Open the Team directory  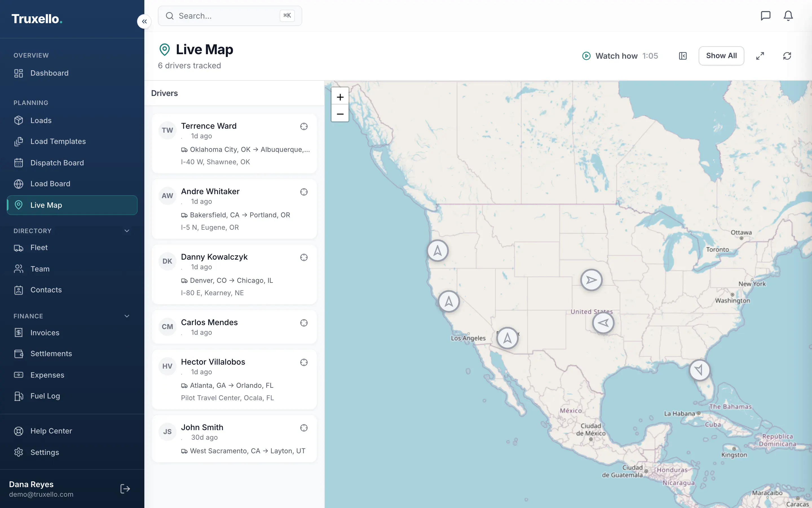[x=72, y=269]
